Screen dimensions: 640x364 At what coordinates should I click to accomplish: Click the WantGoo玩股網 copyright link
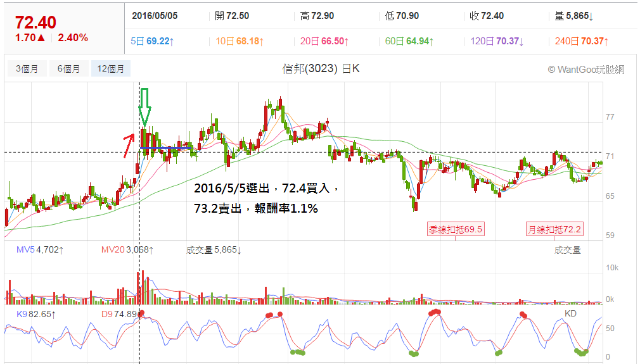pyautogui.click(x=586, y=69)
